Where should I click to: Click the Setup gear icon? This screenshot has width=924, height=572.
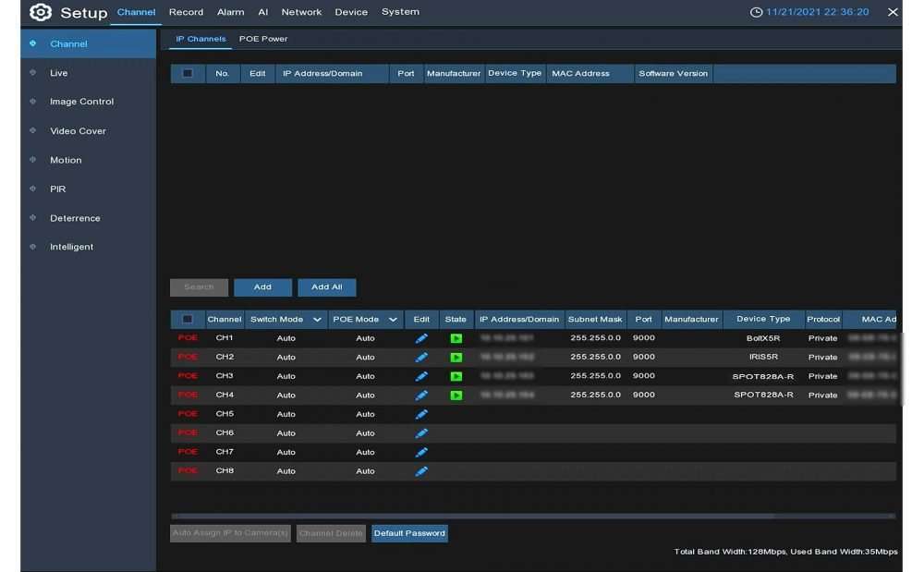[42, 13]
